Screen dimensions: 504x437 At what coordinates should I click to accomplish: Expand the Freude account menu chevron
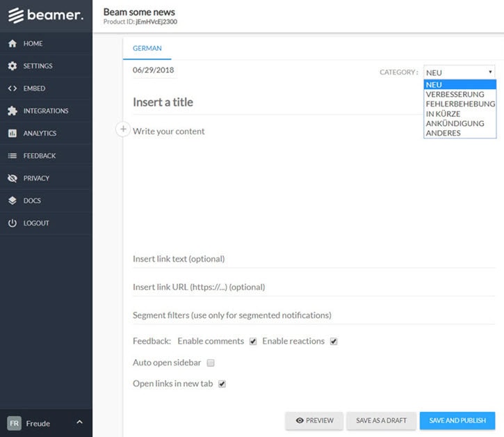click(79, 422)
